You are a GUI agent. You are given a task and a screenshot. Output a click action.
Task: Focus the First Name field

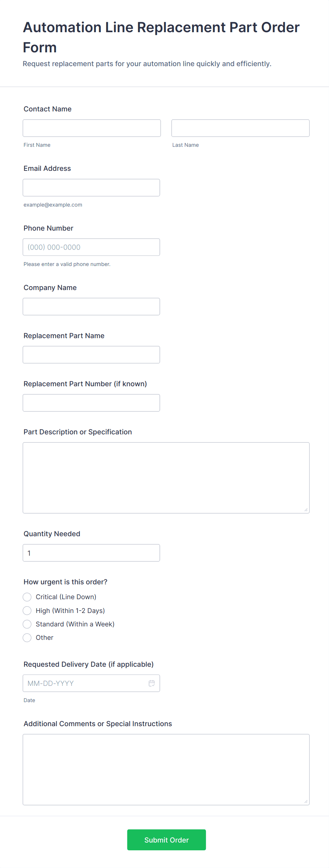(92, 128)
